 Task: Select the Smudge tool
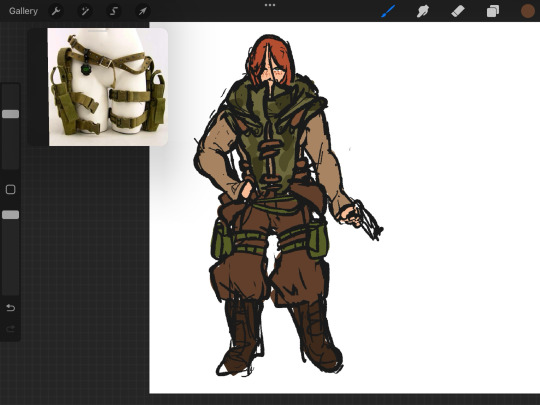point(423,11)
